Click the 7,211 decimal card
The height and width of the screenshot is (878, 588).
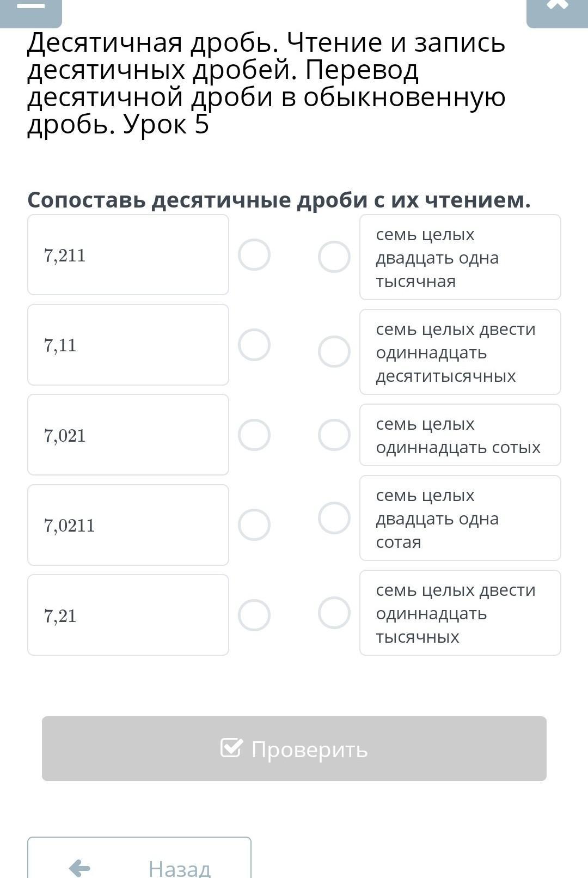[128, 255]
